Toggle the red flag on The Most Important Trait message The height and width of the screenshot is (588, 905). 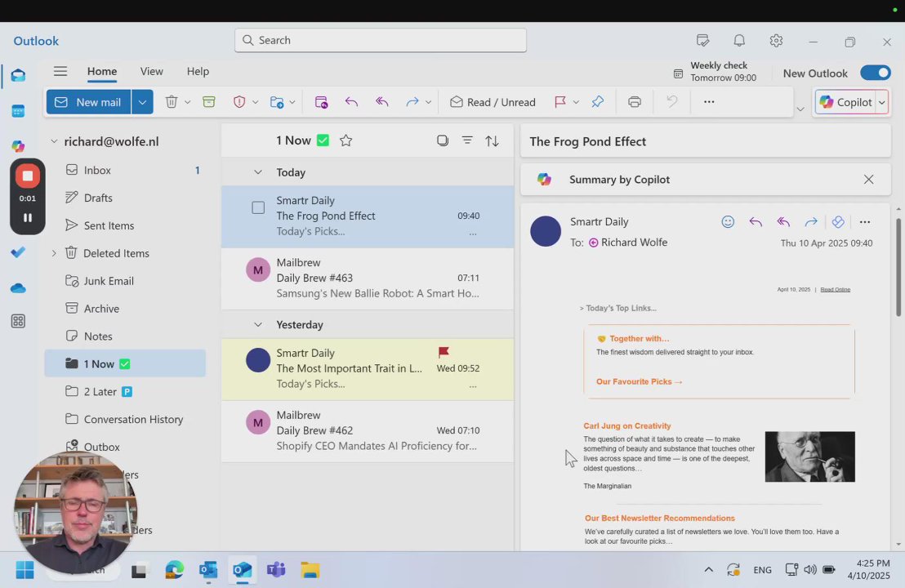[444, 352]
